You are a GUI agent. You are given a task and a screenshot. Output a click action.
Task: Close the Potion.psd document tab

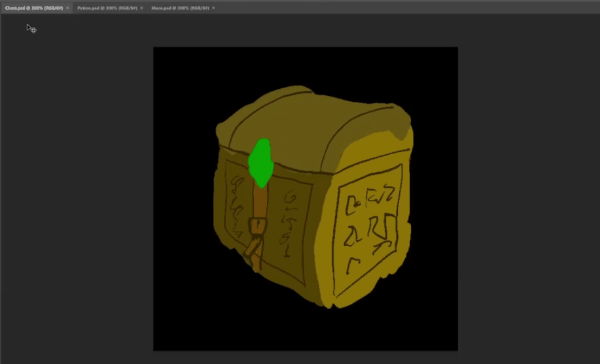(142, 8)
